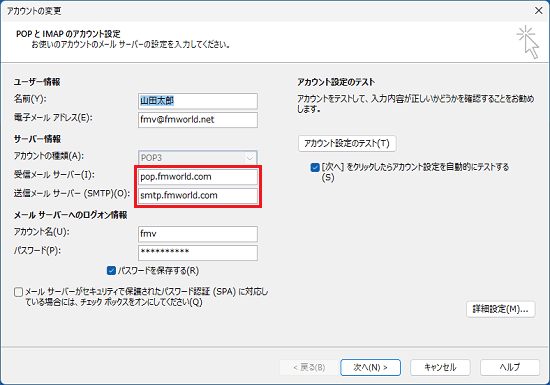Click the 電子メール アドレス(E): label text
The height and width of the screenshot is (385, 550).
point(53,117)
